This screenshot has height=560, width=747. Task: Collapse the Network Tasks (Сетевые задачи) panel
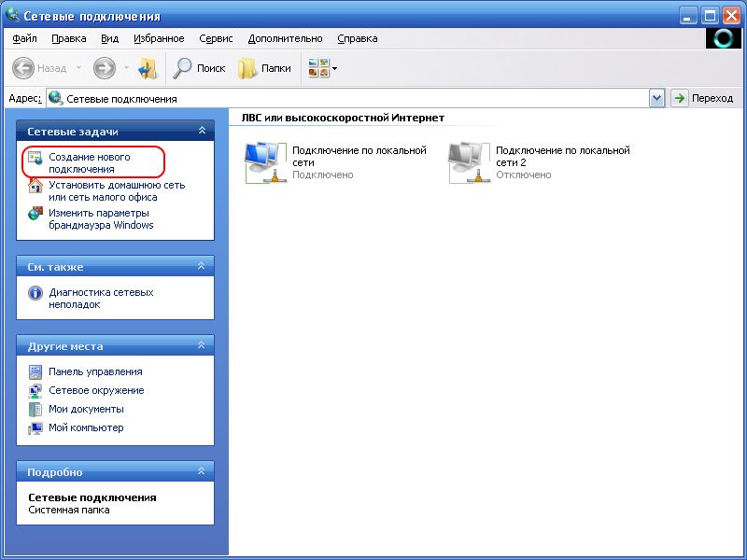[201, 132]
